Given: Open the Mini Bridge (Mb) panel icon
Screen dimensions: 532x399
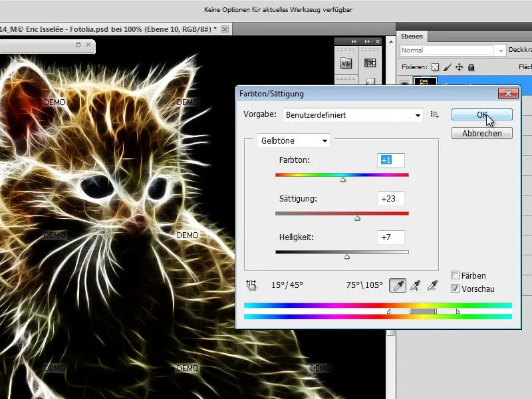Looking at the screenshot, I should (346, 63).
